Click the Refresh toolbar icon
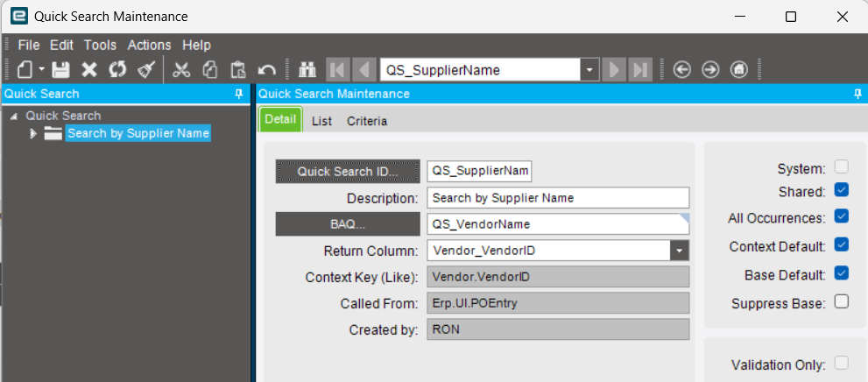The height and width of the screenshot is (382, 868). (x=117, y=70)
